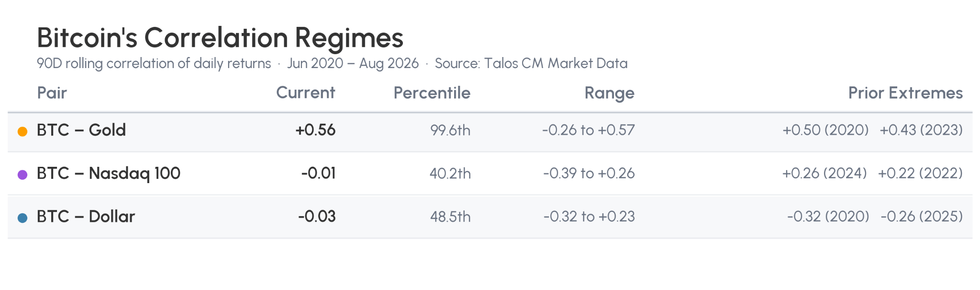Click the BTC – Nasdaq 100 pair label
The image size is (980, 290).
click(109, 174)
